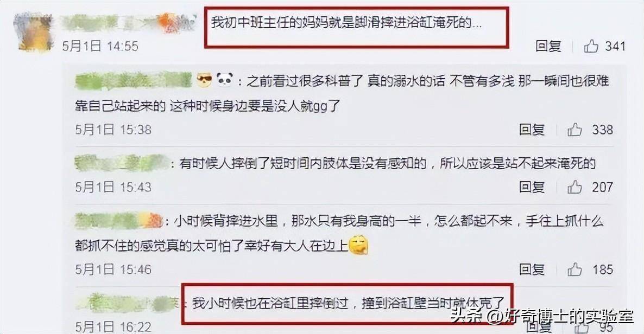The height and width of the screenshot is (334, 644).
Task: Like the reply posted at 15:43
Action: pos(574,187)
